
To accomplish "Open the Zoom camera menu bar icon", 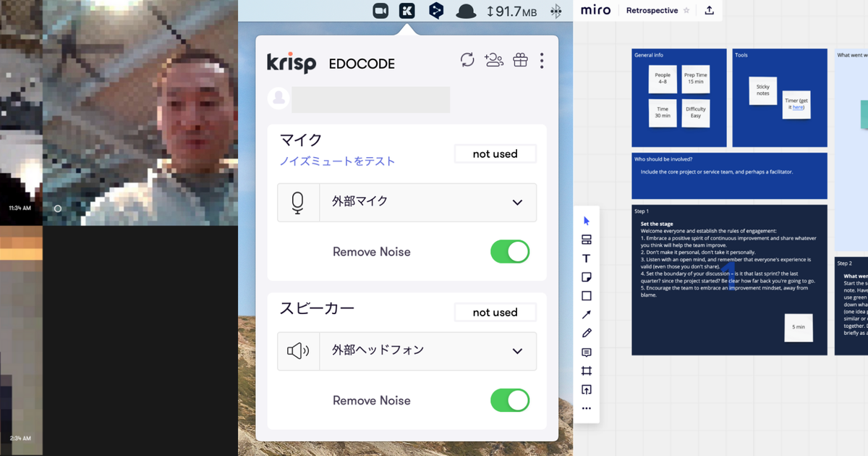I will coord(381,11).
